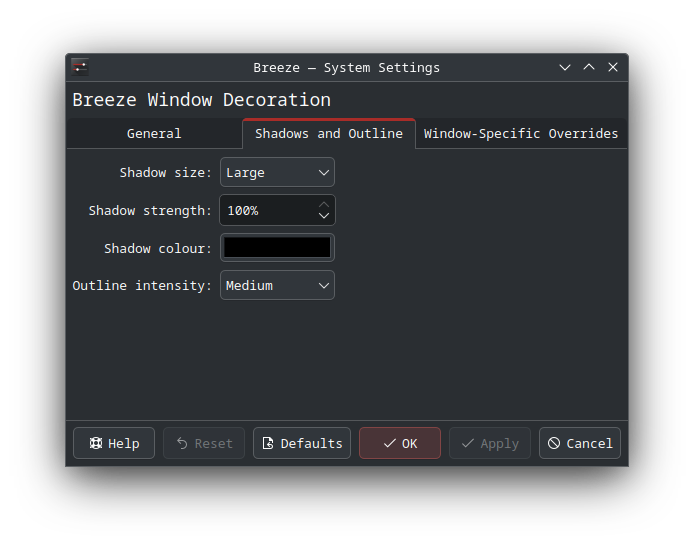
Task: Click the Shadow strength 100% field
Action: point(277,210)
